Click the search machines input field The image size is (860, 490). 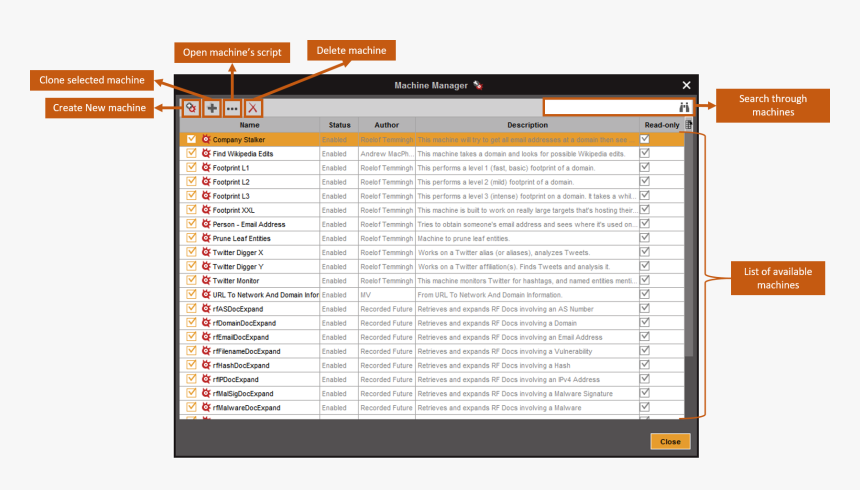click(x=611, y=107)
